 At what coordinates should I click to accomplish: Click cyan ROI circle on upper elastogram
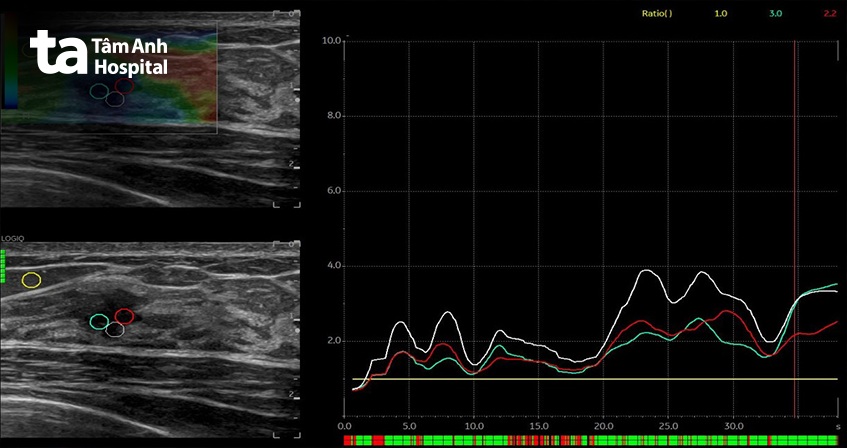[x=99, y=91]
